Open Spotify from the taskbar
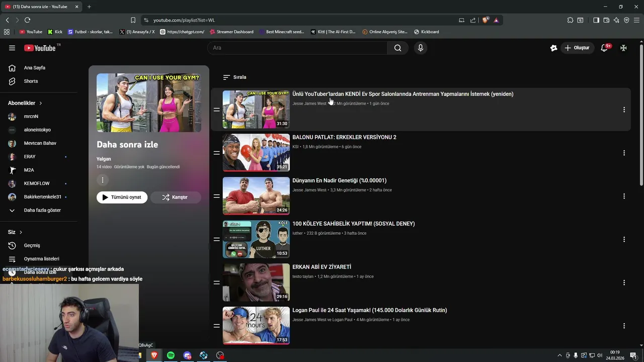Image resolution: width=644 pixels, height=362 pixels. tap(171, 355)
